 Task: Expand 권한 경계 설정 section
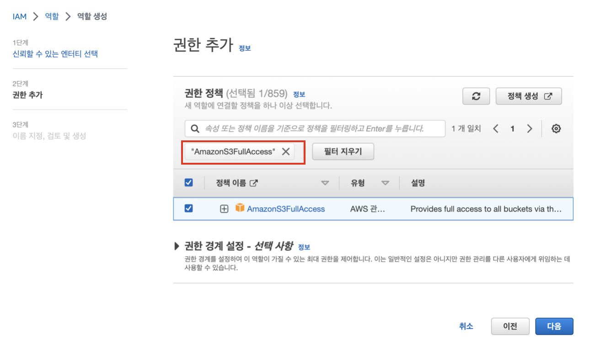177,246
